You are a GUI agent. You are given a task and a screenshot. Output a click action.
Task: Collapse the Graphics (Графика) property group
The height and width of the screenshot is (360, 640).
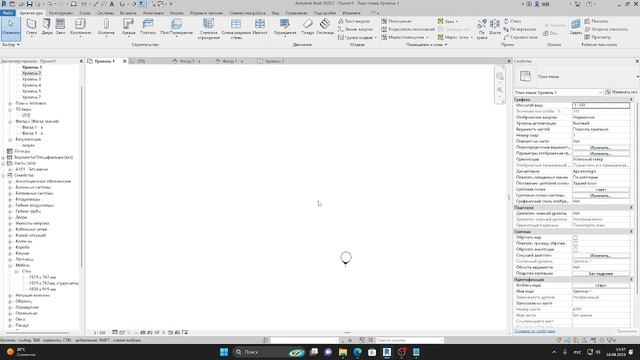(x=631, y=100)
